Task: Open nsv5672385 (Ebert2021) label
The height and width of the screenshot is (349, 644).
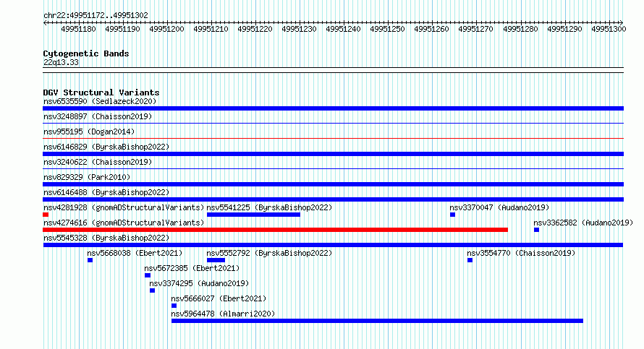Action: tap(192, 268)
